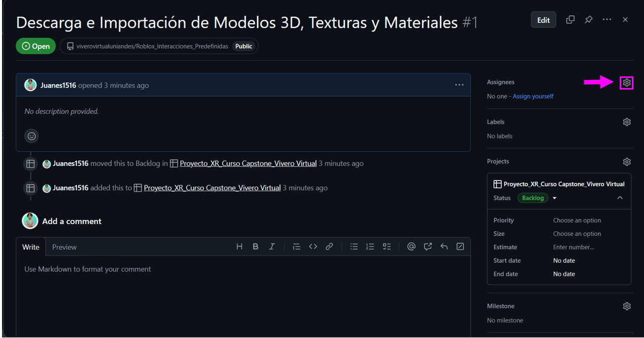Open the Priority option selector
644x338 pixels.
(577, 220)
